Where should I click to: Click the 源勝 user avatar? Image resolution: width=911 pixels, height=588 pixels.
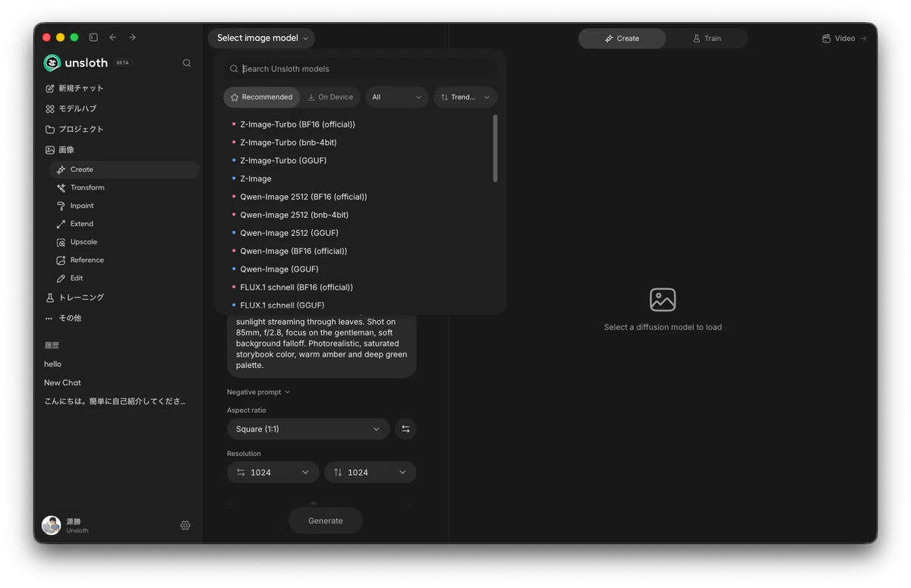[51, 525]
